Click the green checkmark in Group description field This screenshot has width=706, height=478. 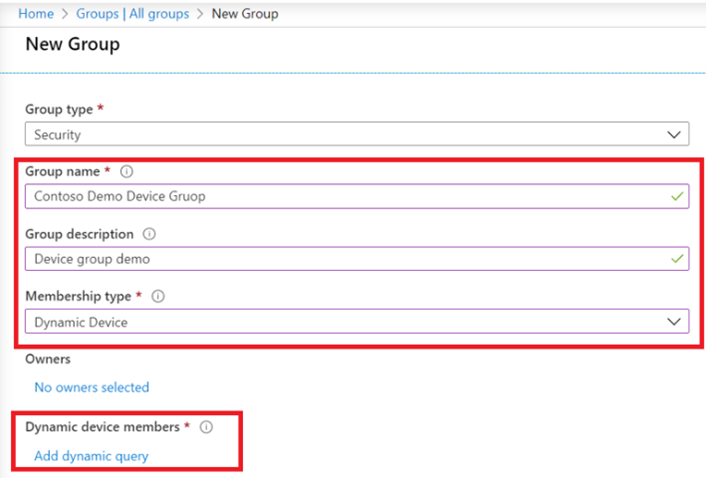pyautogui.click(x=677, y=259)
